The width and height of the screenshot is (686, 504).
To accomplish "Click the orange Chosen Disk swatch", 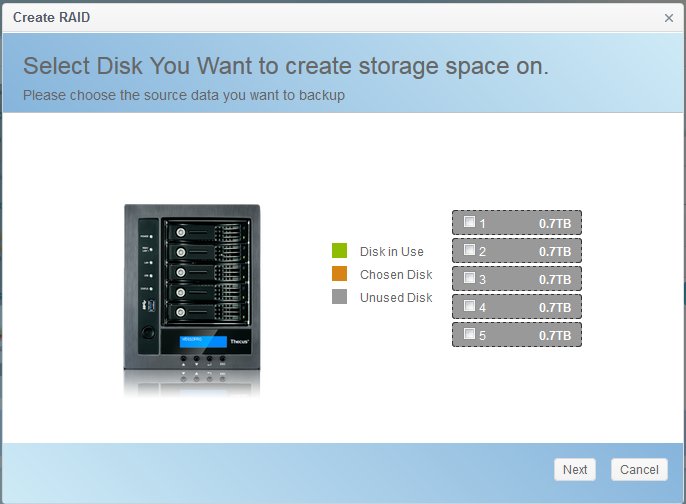I will [x=339, y=274].
